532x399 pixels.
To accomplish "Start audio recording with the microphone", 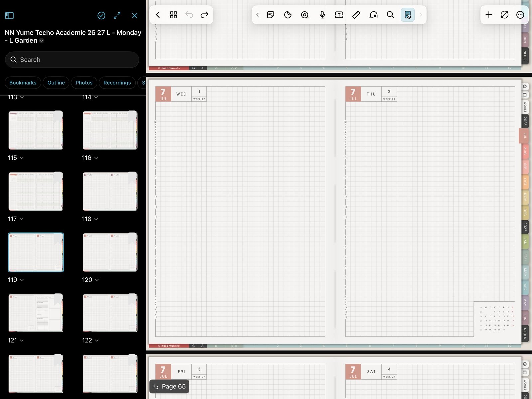I will (x=322, y=15).
